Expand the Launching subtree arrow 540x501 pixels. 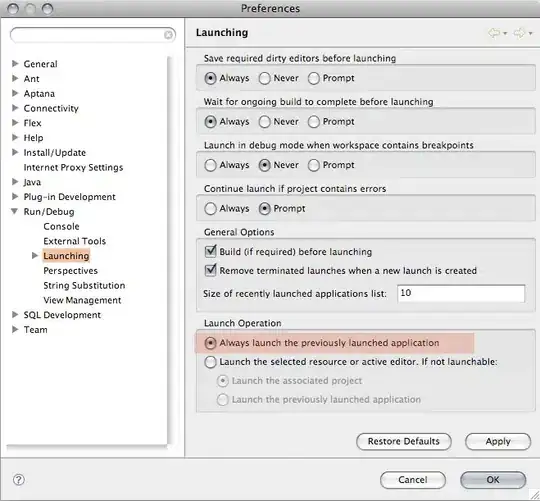pyautogui.click(x=35, y=255)
